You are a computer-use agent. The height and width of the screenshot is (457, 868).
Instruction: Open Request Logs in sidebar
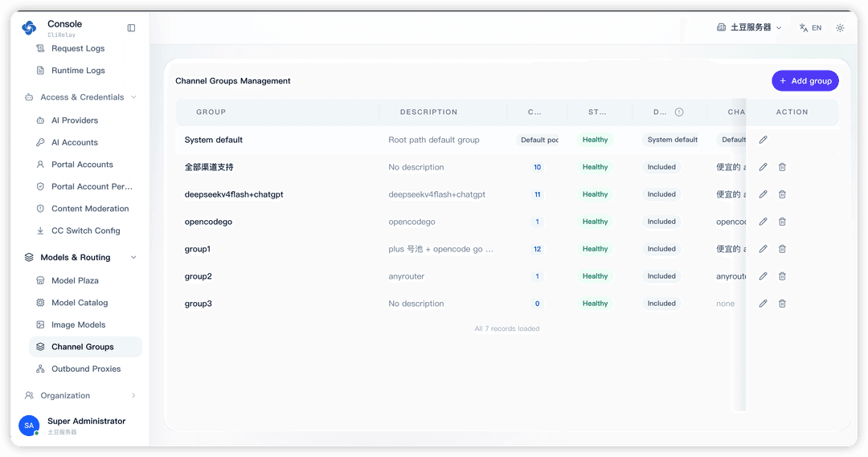point(78,48)
